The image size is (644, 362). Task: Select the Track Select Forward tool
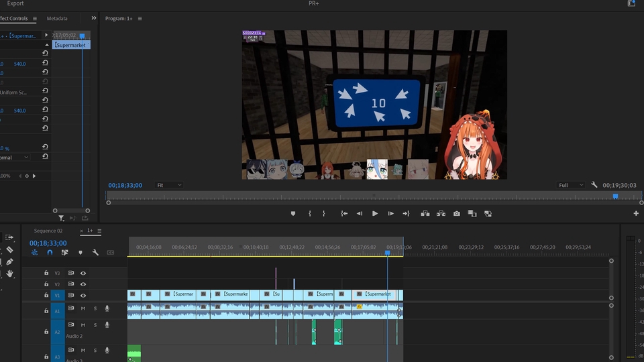(9, 237)
